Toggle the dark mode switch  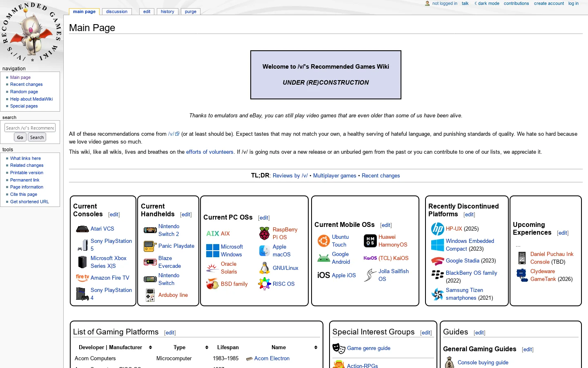487,3
